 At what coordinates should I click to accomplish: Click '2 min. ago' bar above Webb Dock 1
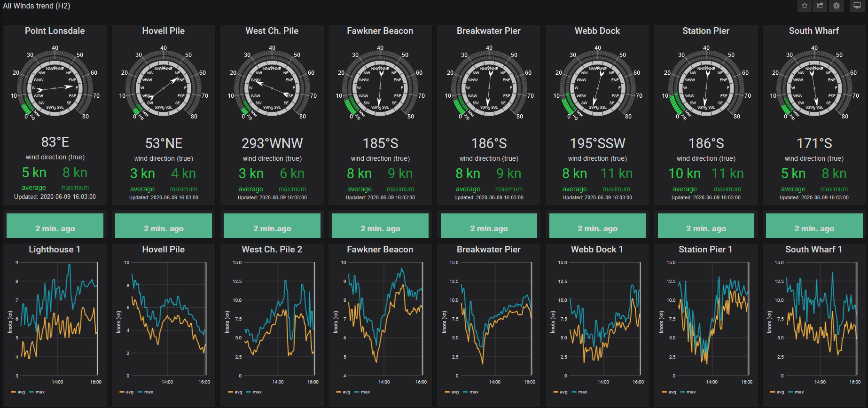pyautogui.click(x=597, y=226)
